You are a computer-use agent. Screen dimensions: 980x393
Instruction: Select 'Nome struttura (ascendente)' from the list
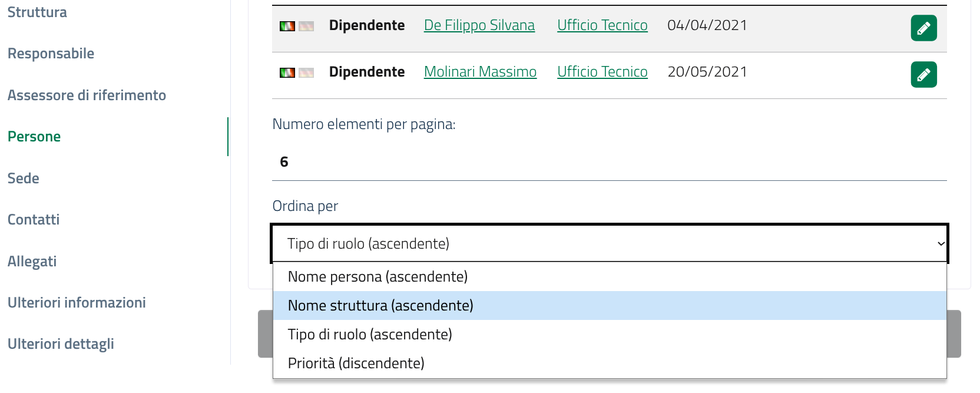point(380,305)
